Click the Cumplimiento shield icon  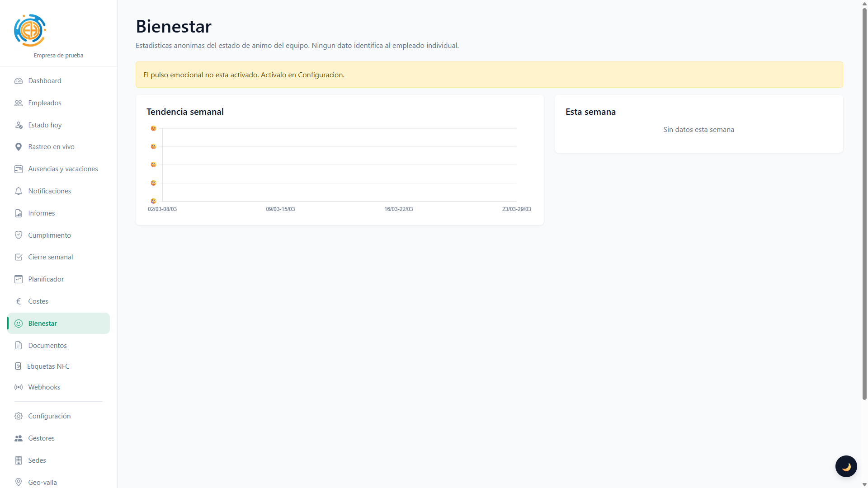coord(19,235)
